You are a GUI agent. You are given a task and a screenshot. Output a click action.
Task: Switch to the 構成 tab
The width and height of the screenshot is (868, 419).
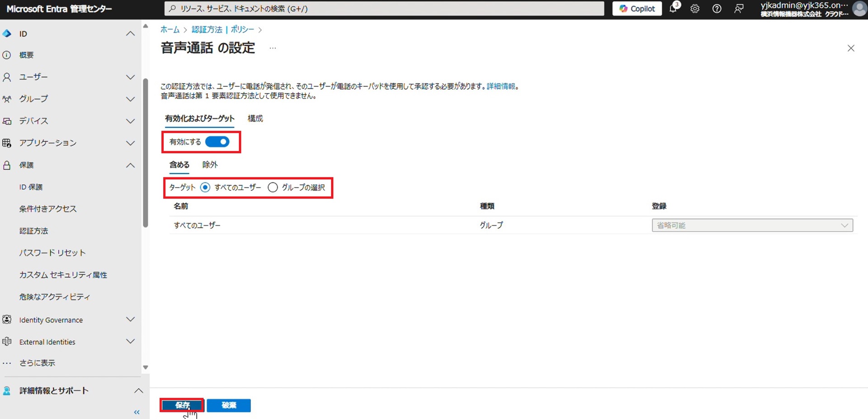(x=255, y=119)
